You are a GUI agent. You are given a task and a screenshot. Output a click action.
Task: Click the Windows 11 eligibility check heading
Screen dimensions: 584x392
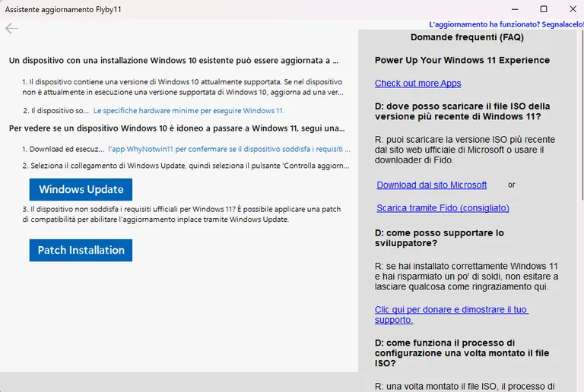[177, 128]
